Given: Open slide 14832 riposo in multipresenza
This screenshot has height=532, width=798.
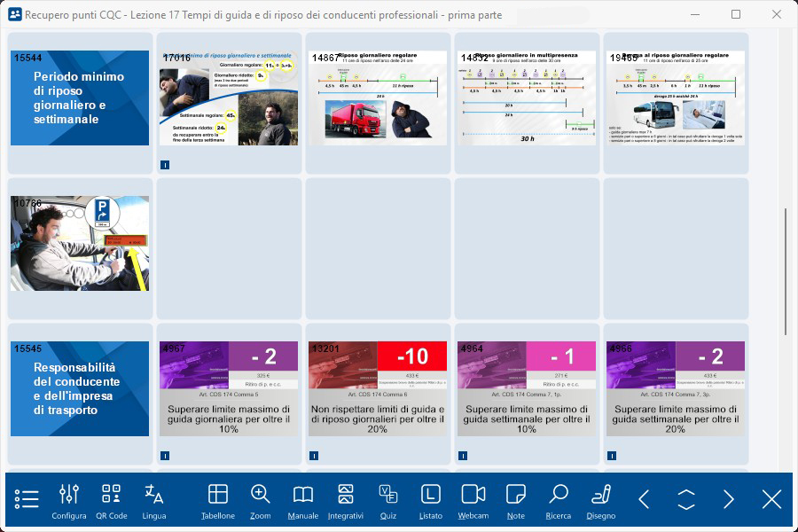Looking at the screenshot, I should pos(527,98).
